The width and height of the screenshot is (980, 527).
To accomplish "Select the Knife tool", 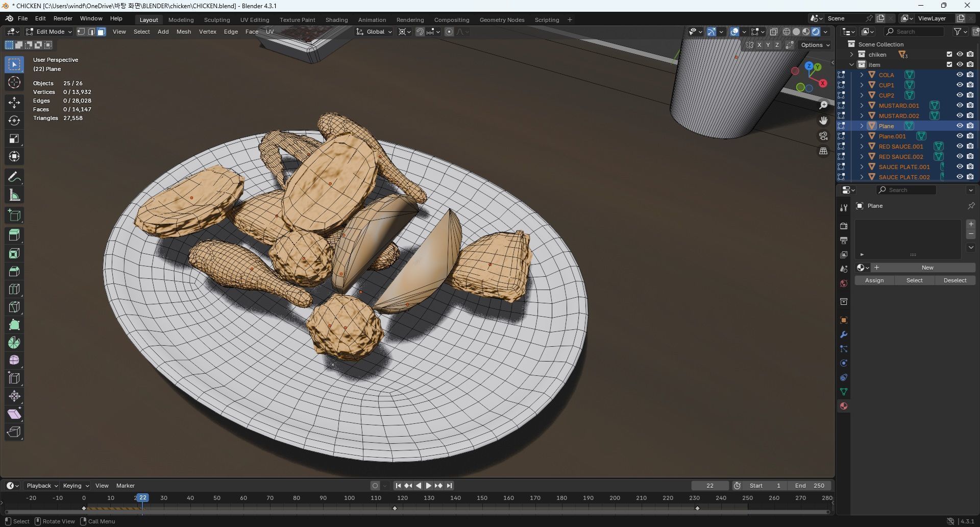I will tap(14, 307).
